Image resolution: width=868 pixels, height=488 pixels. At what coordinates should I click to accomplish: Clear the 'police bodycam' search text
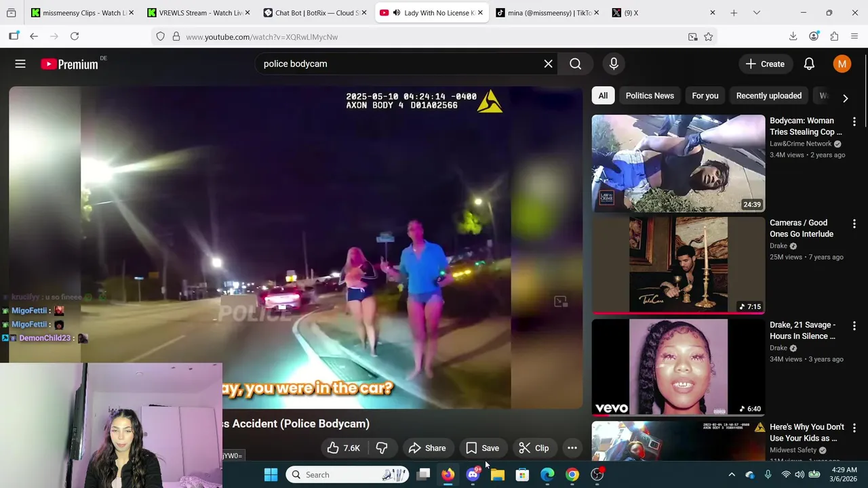click(548, 64)
